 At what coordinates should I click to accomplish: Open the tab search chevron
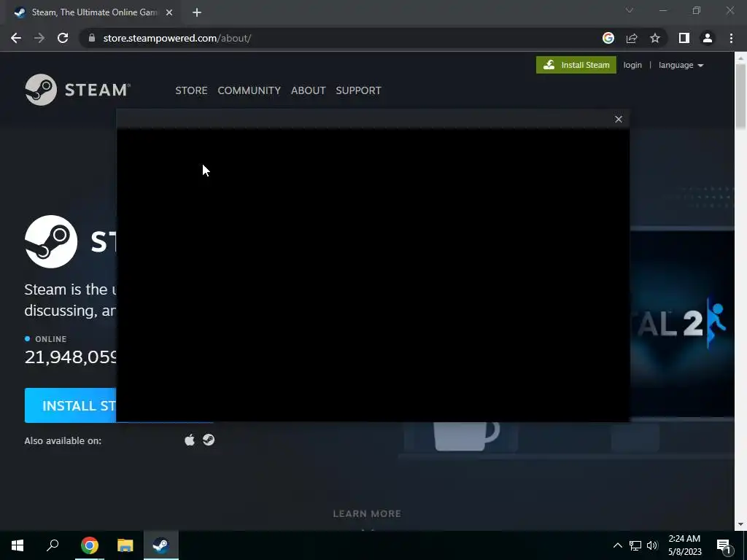[630, 10]
